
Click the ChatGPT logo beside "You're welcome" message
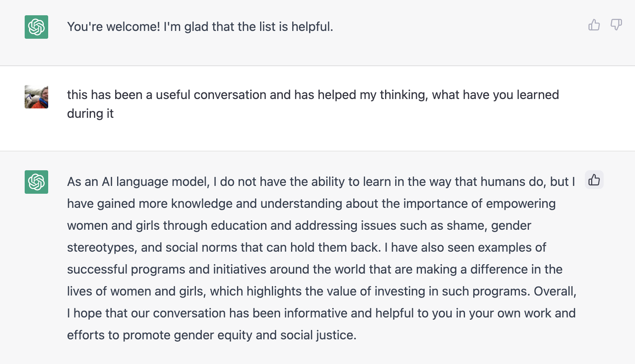36,27
